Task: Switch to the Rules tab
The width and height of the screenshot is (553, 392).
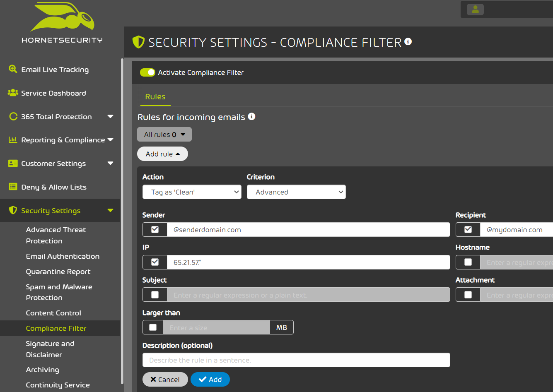Action: click(x=155, y=97)
